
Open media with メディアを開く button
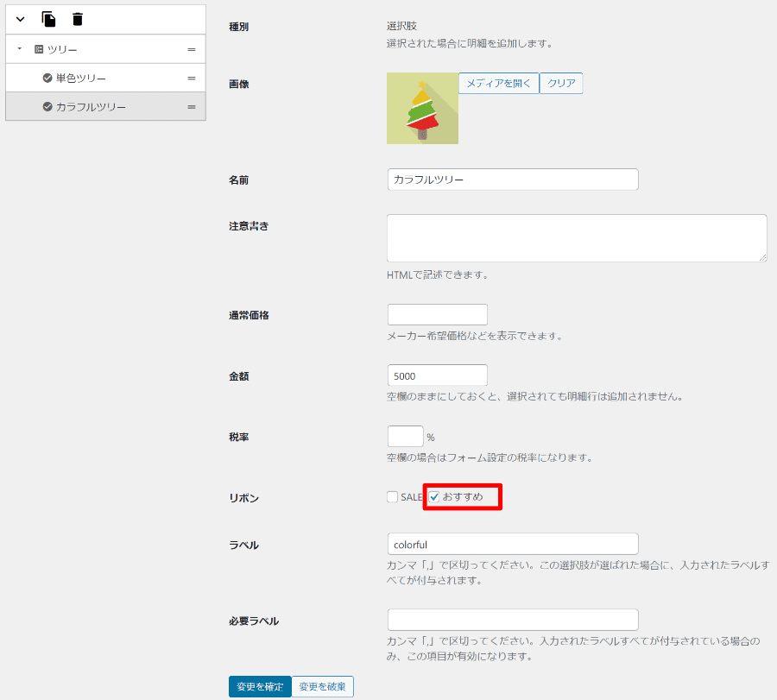(x=498, y=83)
